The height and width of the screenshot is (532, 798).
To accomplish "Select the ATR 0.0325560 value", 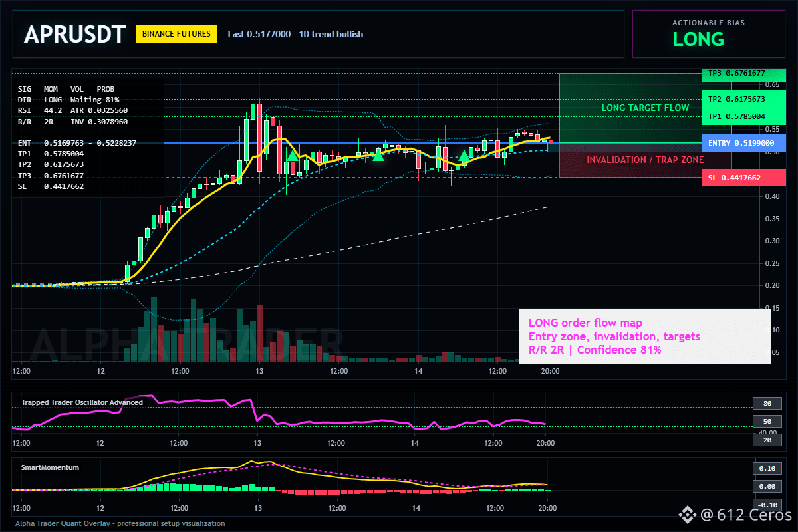I will 99,110.
